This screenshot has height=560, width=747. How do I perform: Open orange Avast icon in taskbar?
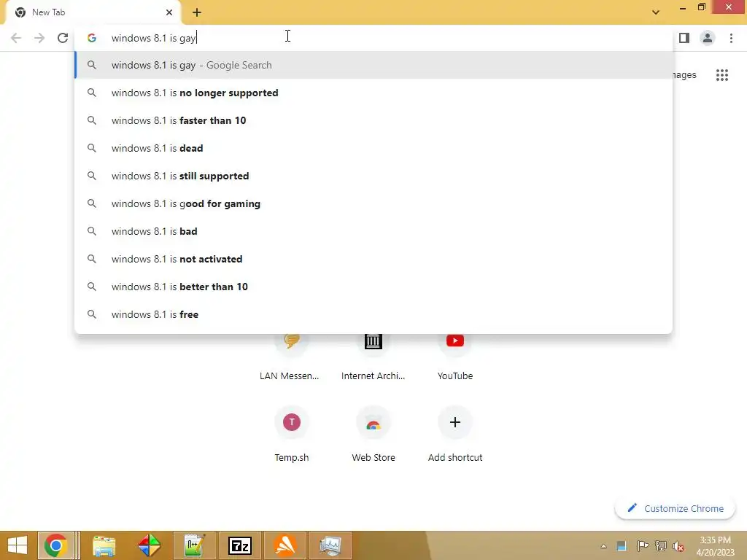pyautogui.click(x=285, y=545)
